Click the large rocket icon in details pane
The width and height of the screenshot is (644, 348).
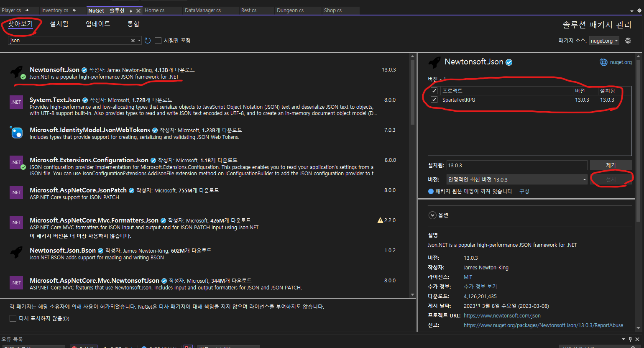[x=434, y=63]
